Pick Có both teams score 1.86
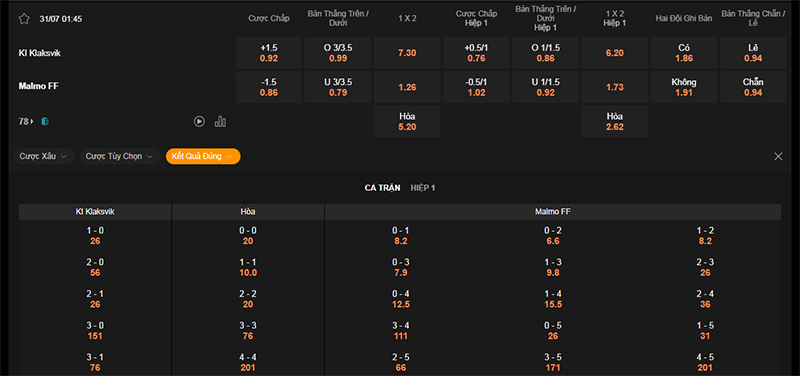Viewport: 800px width, 376px height. [684, 53]
